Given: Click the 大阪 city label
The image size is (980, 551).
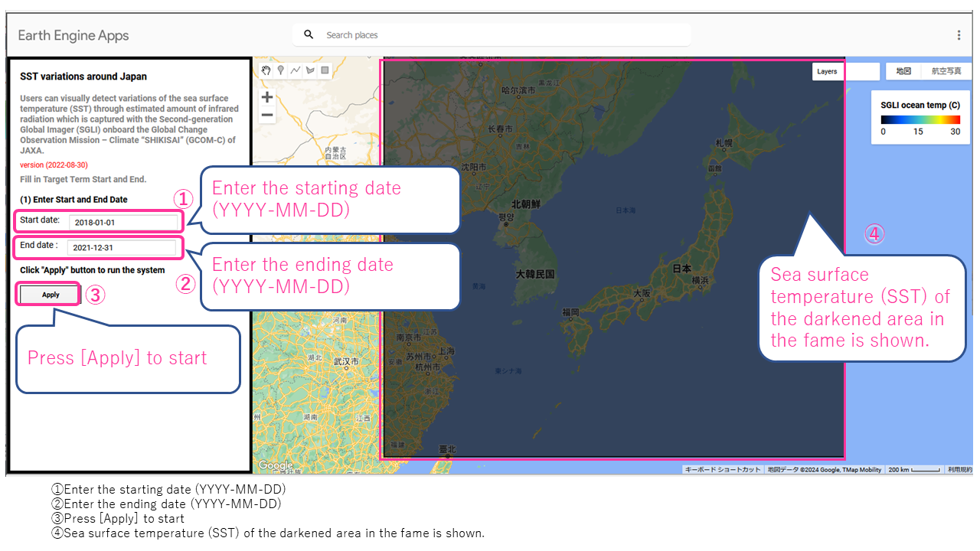Looking at the screenshot, I should (642, 293).
